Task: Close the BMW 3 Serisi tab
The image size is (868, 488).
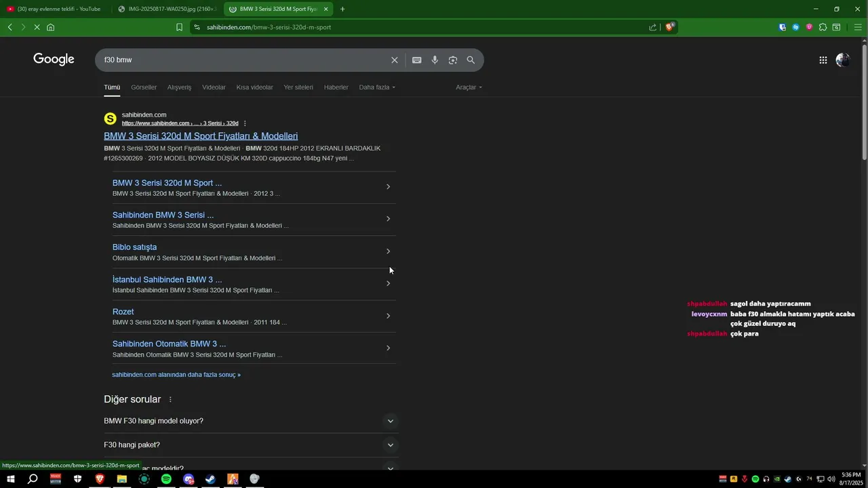Action: [326, 9]
